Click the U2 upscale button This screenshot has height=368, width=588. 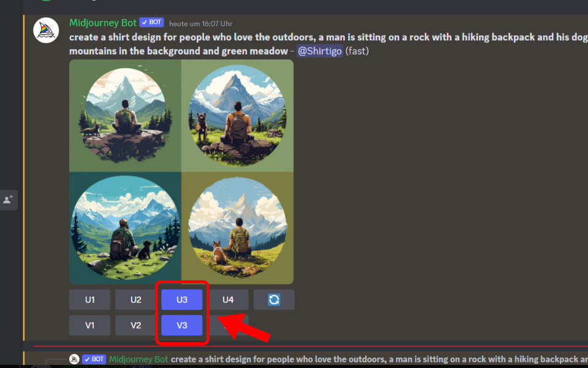[136, 300]
